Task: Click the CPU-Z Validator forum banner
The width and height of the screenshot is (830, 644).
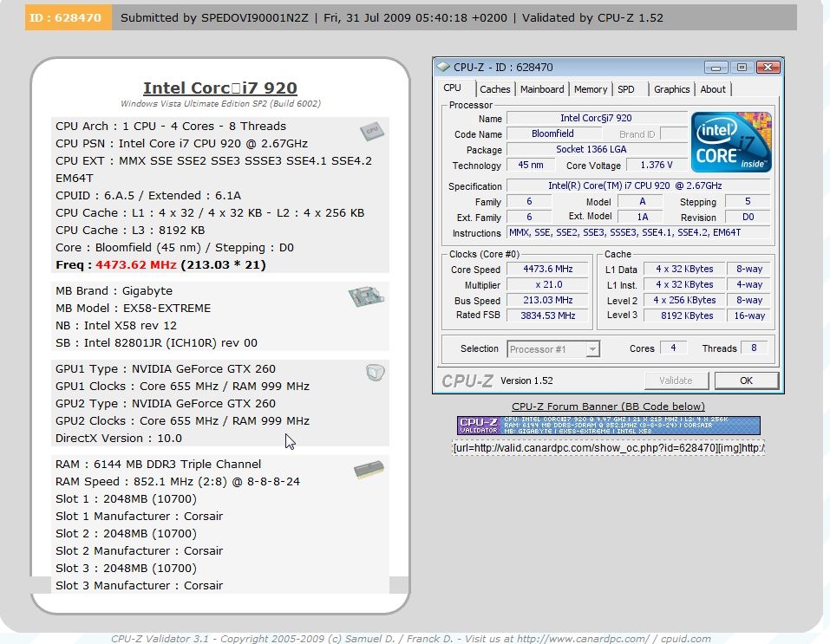Action: coord(608,426)
